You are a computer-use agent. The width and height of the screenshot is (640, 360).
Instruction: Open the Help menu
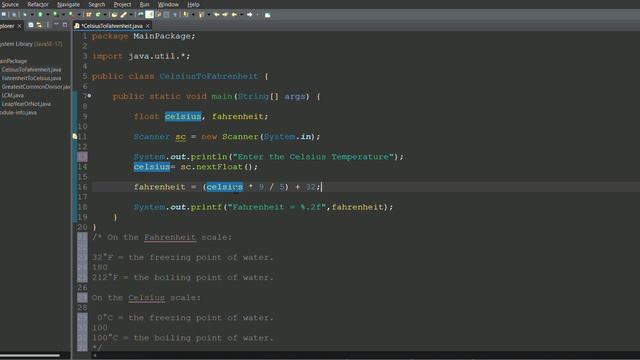pyautogui.click(x=193, y=4)
